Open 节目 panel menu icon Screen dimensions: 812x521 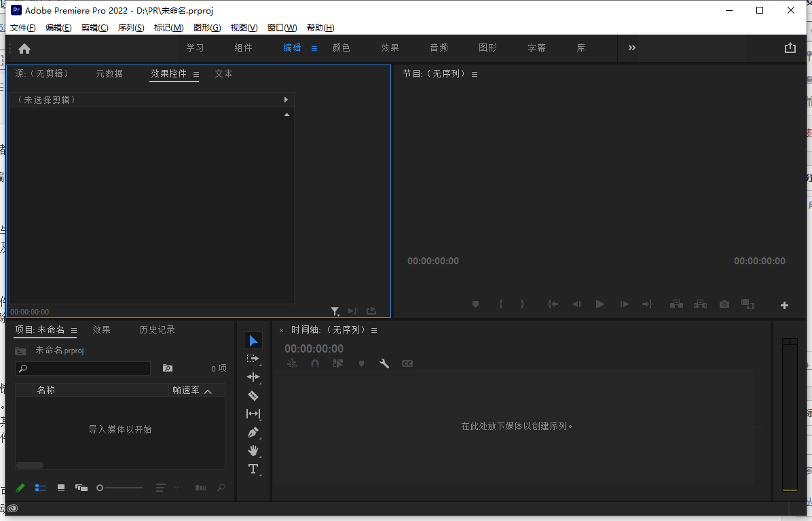tap(475, 75)
